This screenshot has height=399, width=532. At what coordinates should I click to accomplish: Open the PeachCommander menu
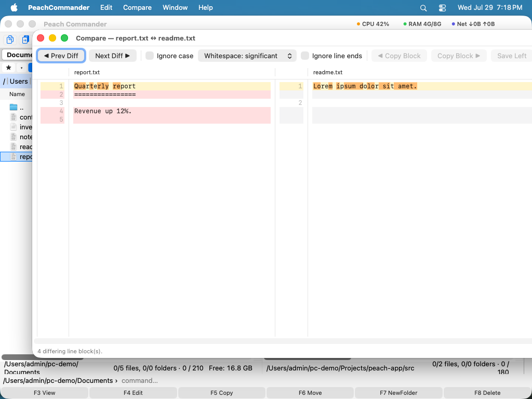pos(59,7)
